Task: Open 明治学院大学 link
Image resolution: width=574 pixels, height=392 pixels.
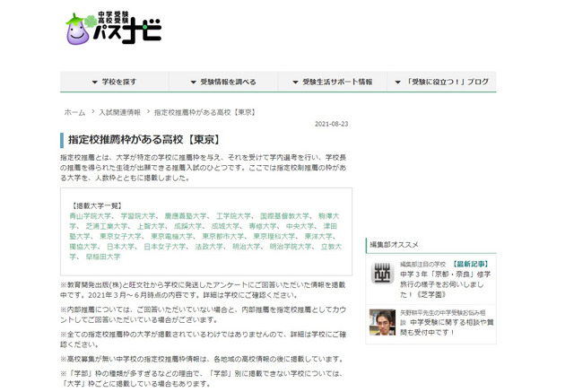Action: pyautogui.click(x=291, y=247)
